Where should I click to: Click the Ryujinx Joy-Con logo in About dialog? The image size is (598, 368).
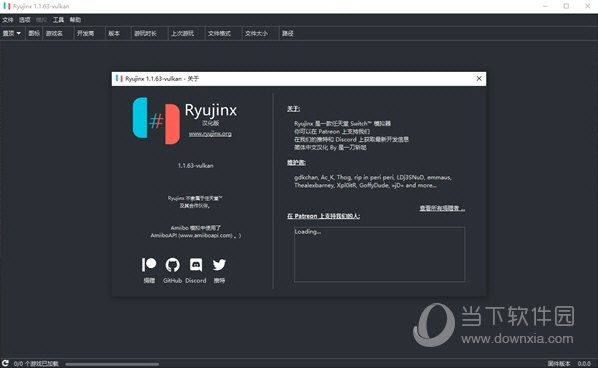tap(156, 121)
